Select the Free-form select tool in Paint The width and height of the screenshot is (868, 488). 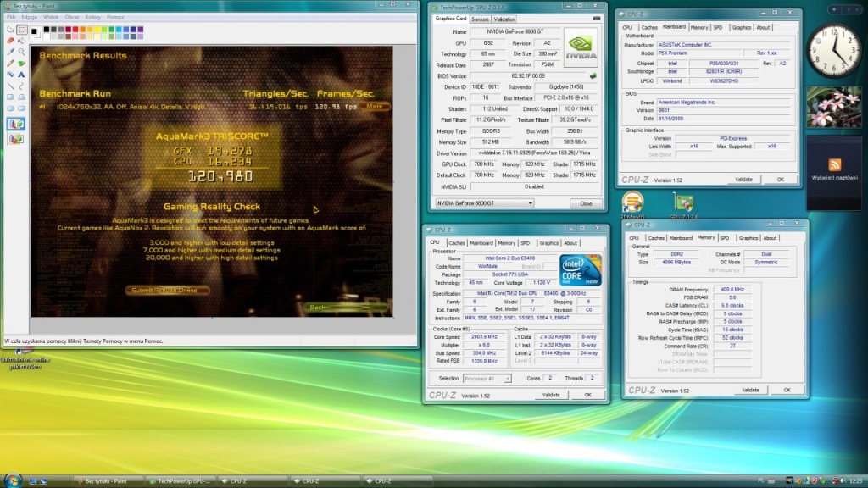[x=10, y=30]
